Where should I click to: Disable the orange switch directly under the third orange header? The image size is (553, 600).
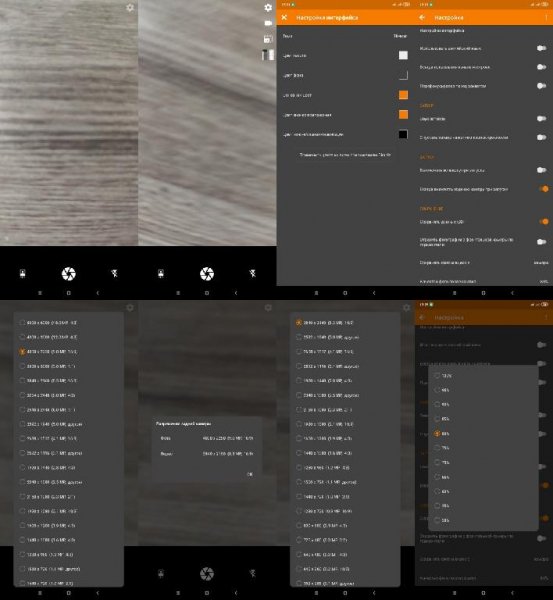(543, 222)
